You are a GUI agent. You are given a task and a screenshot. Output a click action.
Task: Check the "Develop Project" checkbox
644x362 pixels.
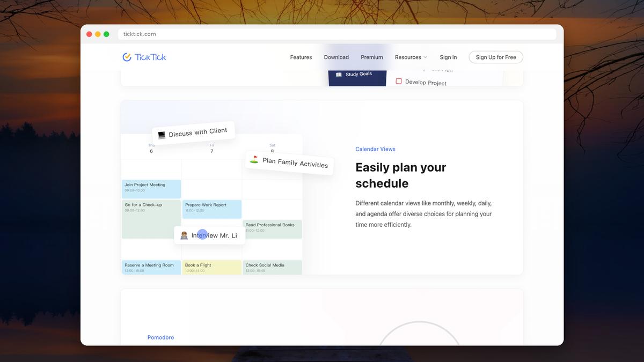coord(398,80)
